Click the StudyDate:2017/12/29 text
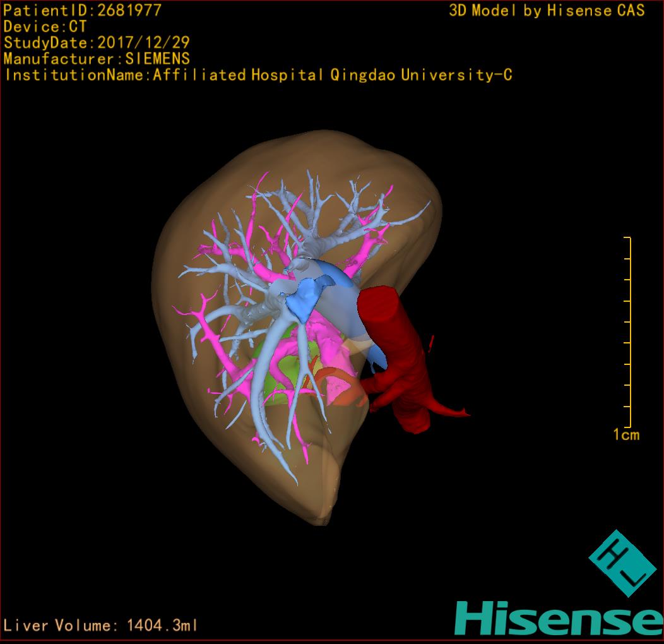This screenshot has width=664, height=644. (96, 43)
